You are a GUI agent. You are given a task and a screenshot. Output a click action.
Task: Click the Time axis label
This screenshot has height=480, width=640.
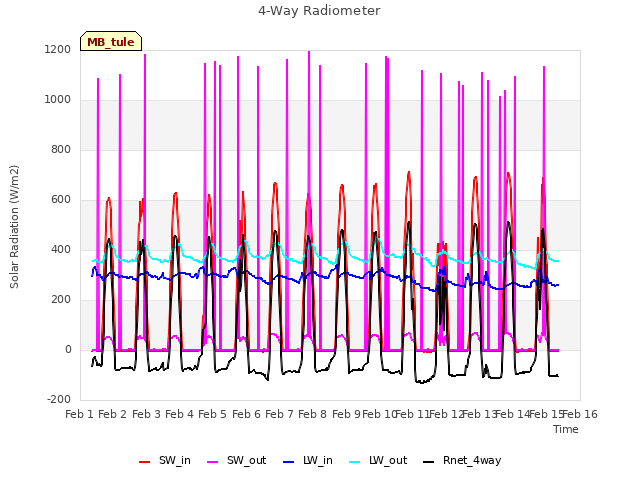[x=566, y=429]
